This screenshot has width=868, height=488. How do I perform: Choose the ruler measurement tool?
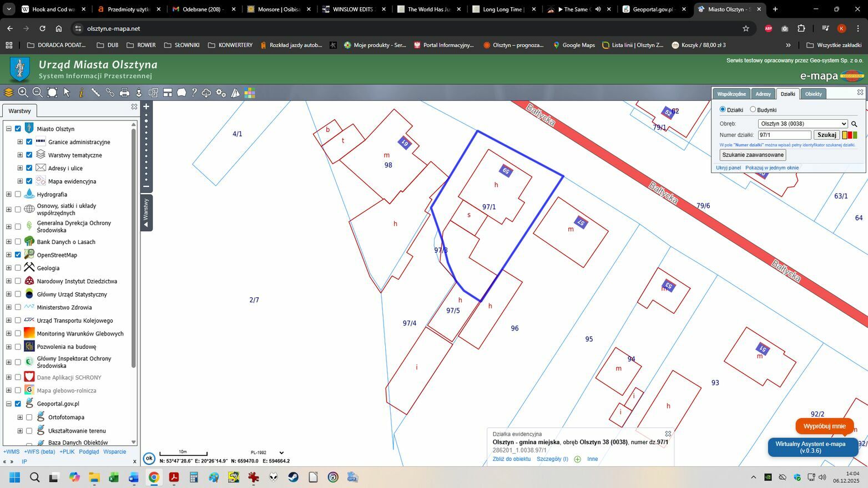click(95, 93)
